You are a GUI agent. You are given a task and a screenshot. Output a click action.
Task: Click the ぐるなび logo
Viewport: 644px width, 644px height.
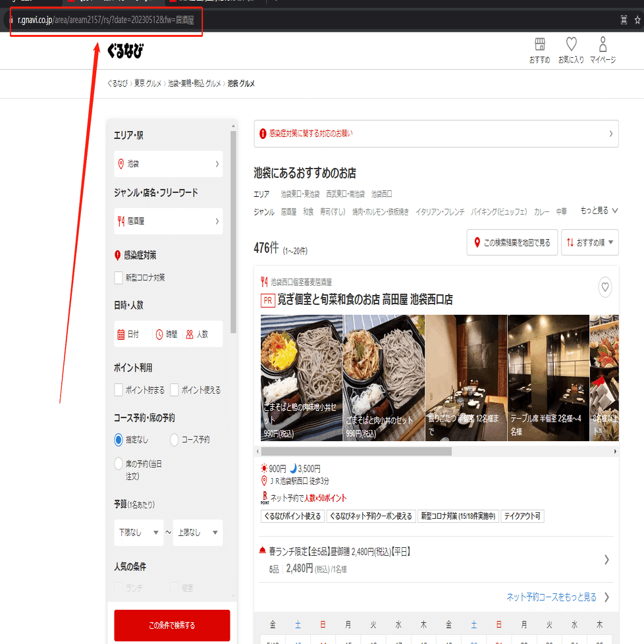click(125, 51)
